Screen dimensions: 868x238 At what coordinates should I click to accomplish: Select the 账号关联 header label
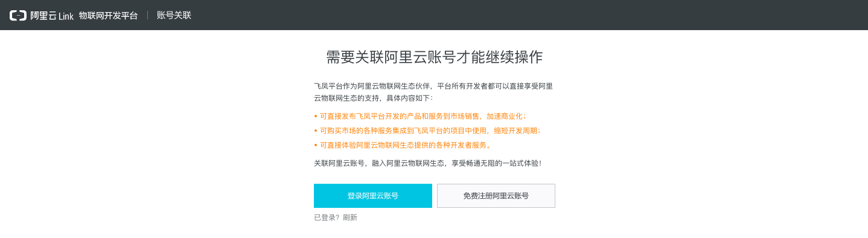[174, 15]
